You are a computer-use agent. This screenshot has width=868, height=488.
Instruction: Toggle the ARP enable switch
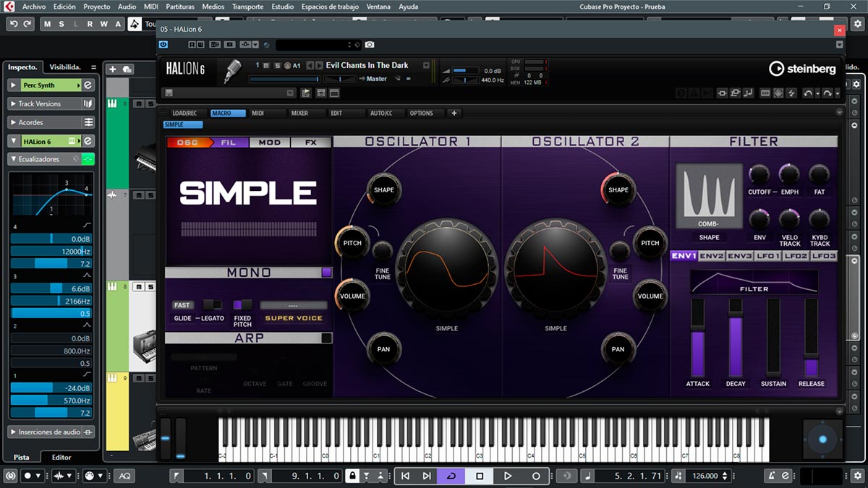tap(326, 338)
